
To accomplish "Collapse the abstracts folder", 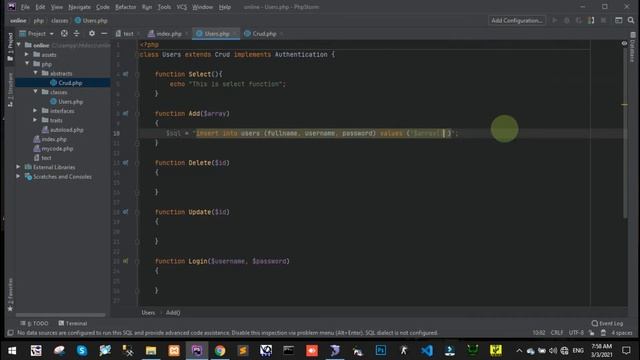I will click(x=36, y=73).
